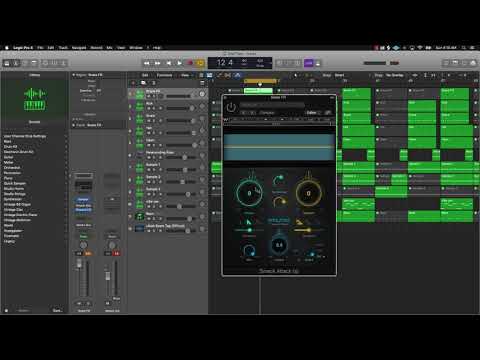Click the global solo S button in track header
The width and height of the screenshot is (480, 360).
[x=154, y=83]
